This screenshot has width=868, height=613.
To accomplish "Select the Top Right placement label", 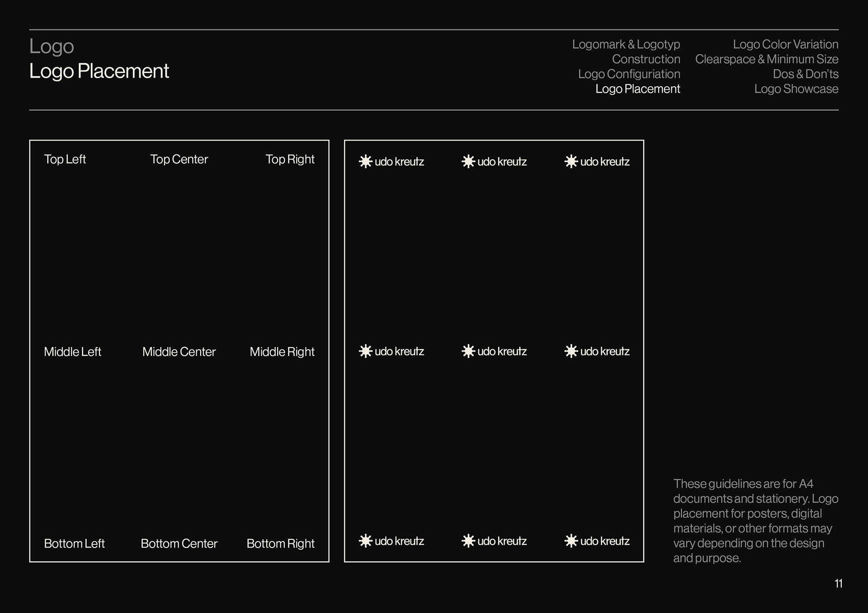I will 290,159.
